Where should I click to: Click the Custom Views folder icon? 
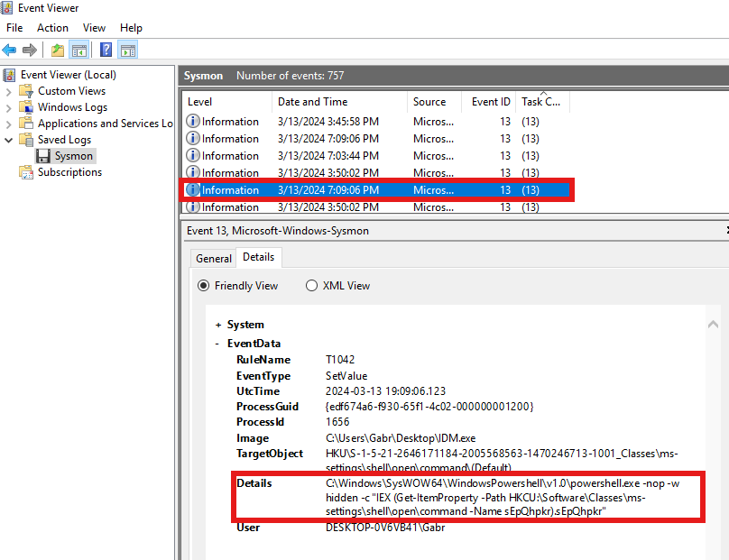tap(26, 91)
